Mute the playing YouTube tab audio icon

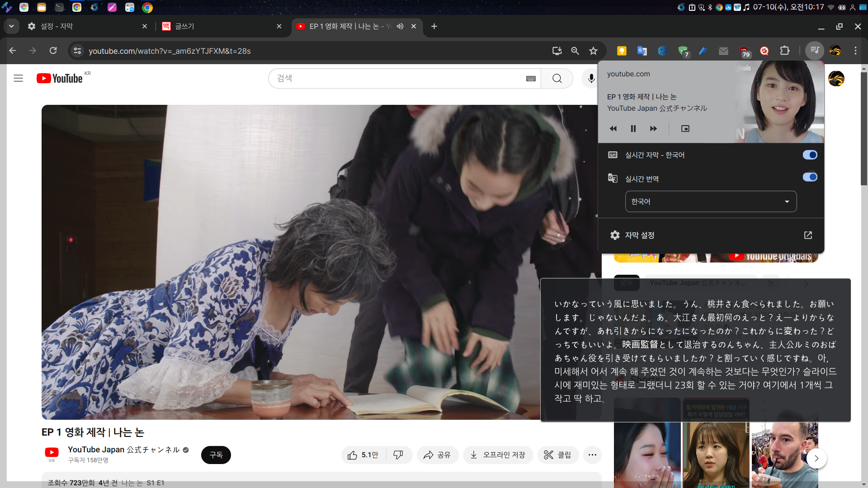(400, 26)
